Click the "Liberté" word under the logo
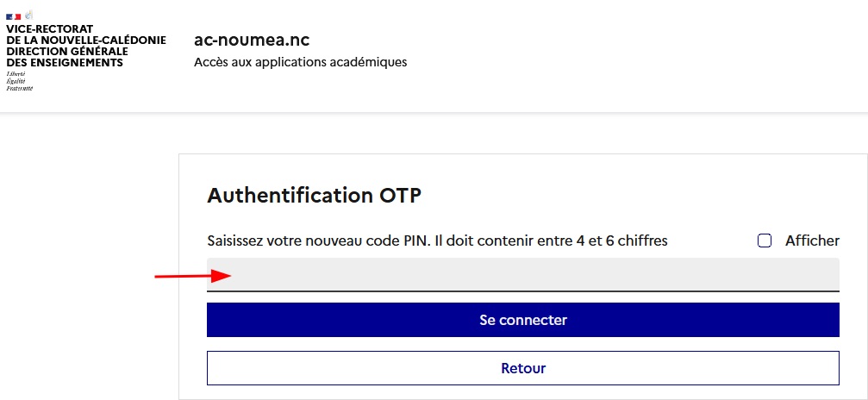This screenshot has width=868, height=400. click(x=16, y=74)
